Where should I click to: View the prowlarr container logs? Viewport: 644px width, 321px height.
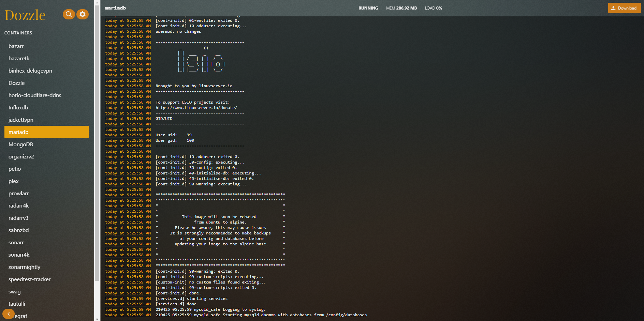coord(19,194)
